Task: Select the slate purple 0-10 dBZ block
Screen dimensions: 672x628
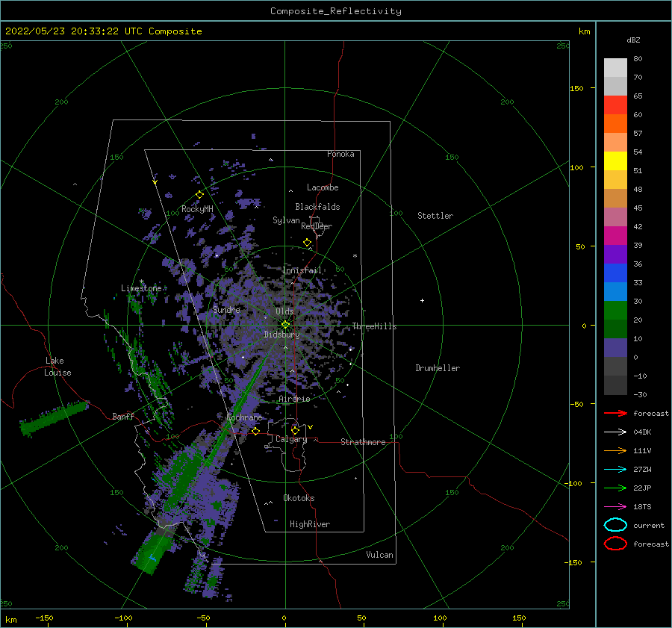Action: (x=615, y=348)
